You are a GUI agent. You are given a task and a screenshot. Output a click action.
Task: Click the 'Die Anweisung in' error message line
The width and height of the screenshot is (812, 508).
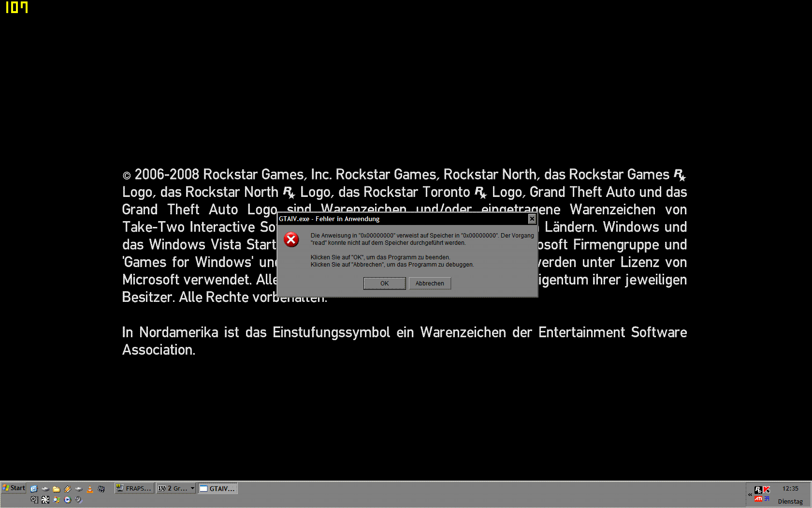pyautogui.click(x=422, y=236)
